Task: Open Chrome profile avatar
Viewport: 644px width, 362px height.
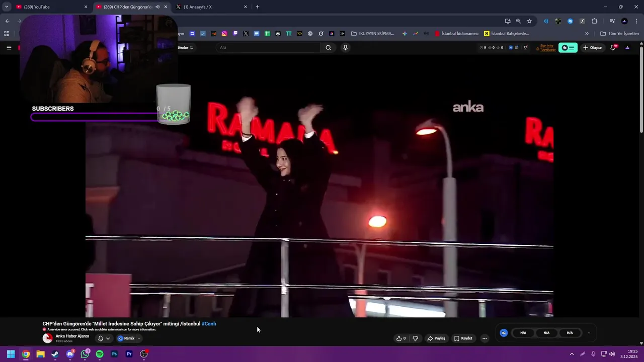Action: pos(624,21)
